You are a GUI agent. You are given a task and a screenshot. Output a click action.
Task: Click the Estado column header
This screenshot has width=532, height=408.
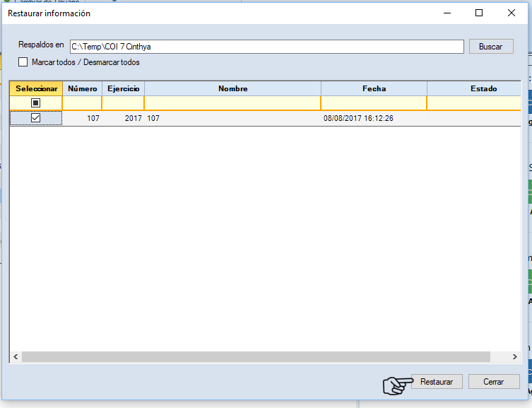click(483, 88)
